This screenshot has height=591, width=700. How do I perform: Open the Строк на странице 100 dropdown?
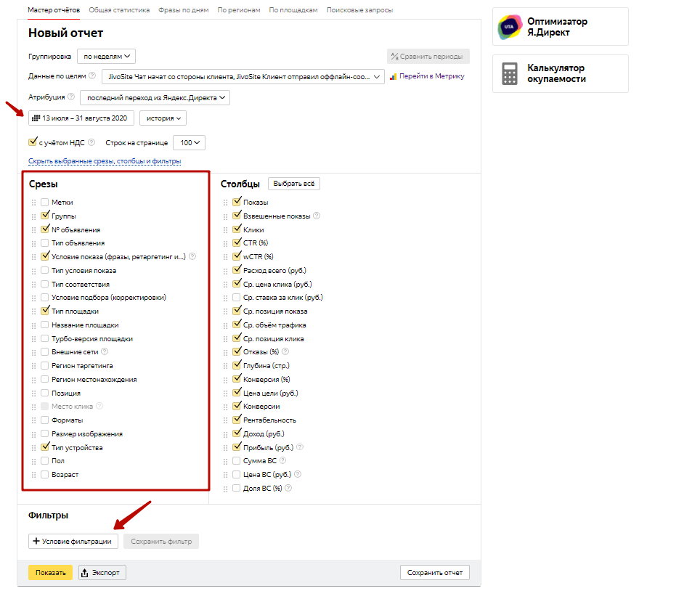(190, 142)
